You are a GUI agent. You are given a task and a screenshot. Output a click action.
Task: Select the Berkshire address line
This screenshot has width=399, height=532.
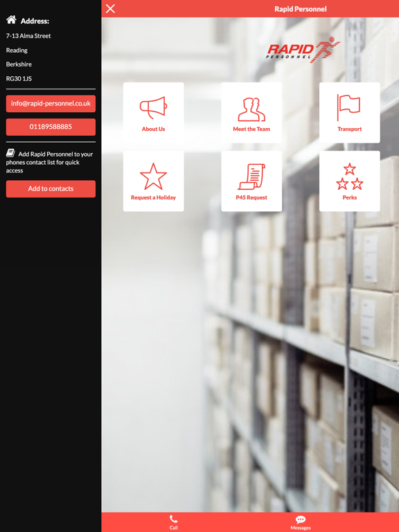(x=19, y=64)
